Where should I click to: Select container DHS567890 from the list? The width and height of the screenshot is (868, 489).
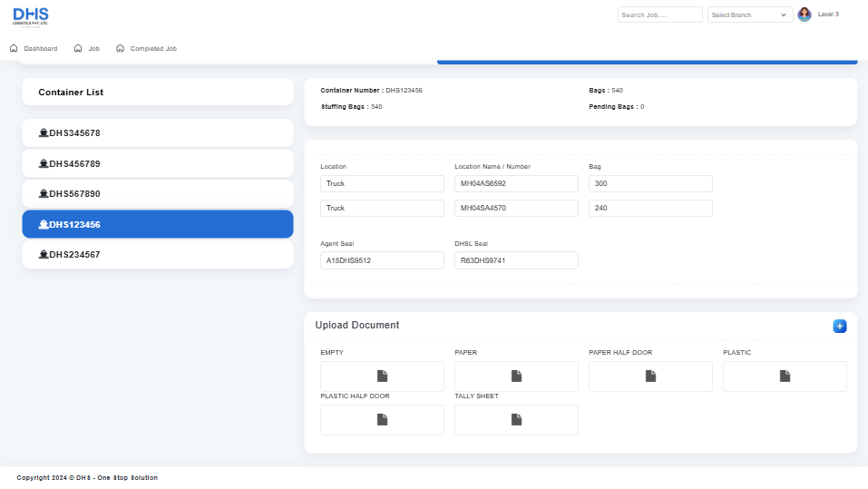click(157, 194)
